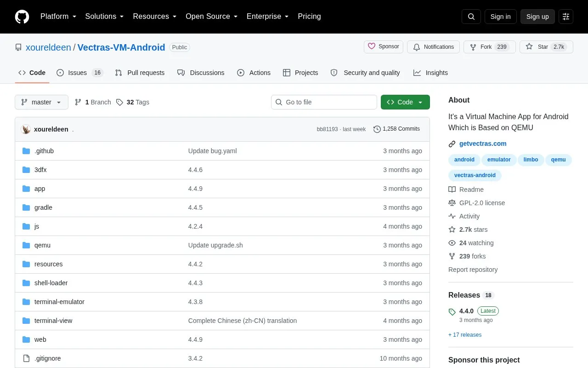Switch to the Actions tab

click(x=254, y=73)
